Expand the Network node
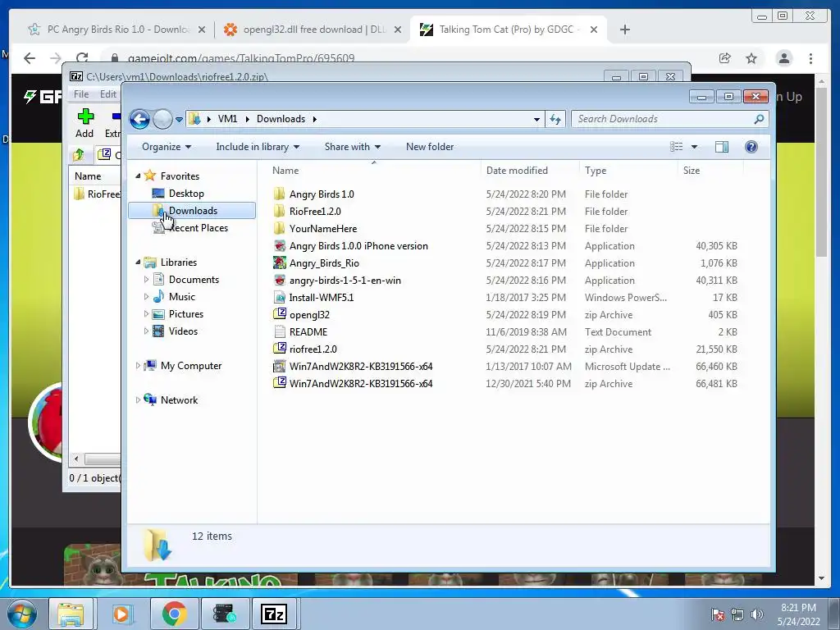 (x=138, y=399)
